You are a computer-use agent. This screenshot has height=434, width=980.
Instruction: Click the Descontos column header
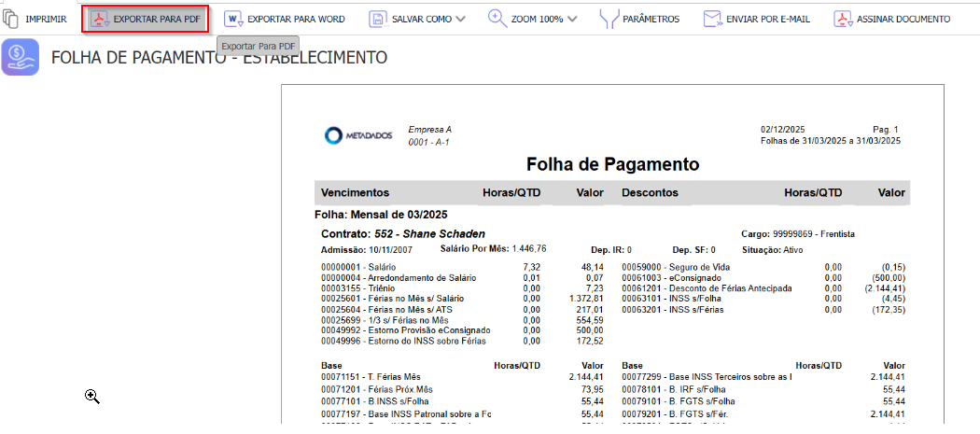[x=652, y=193]
